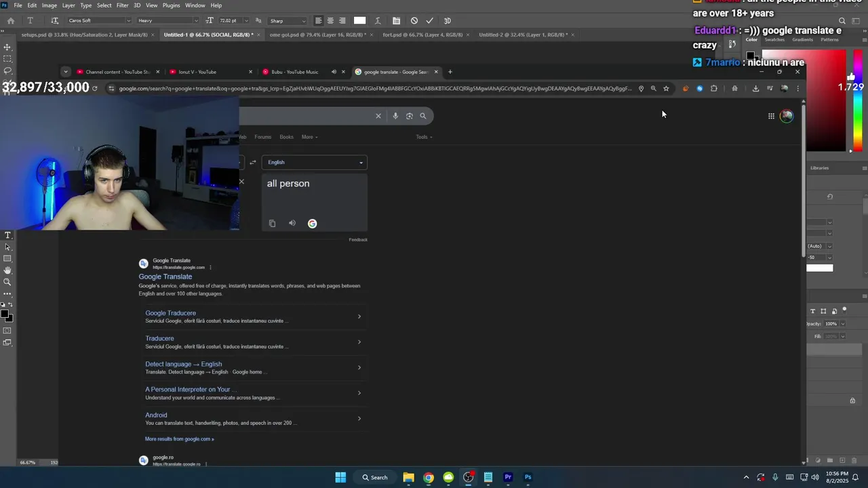The width and height of the screenshot is (868, 488).
Task: Open the Google Translate result link
Action: (x=165, y=277)
